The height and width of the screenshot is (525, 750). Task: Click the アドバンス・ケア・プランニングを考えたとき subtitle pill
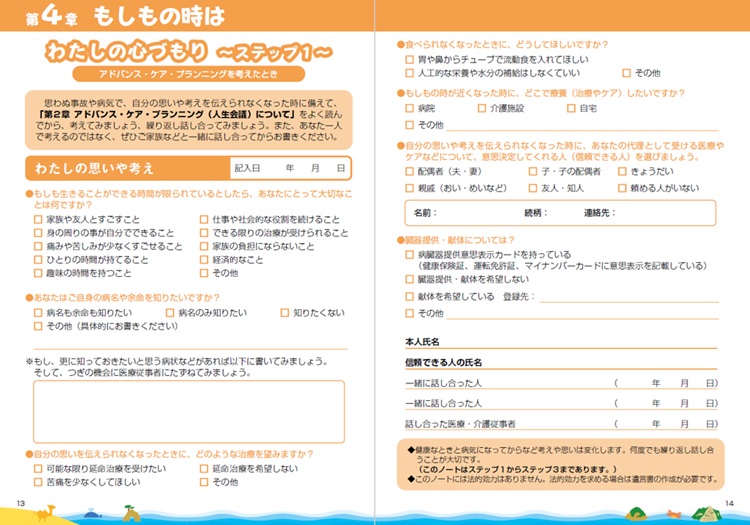(188, 74)
